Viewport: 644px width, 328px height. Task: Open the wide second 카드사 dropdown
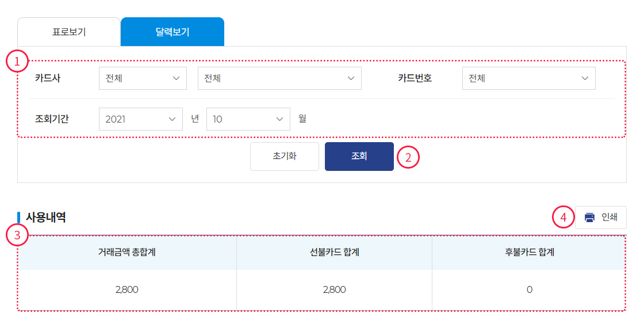(x=279, y=78)
